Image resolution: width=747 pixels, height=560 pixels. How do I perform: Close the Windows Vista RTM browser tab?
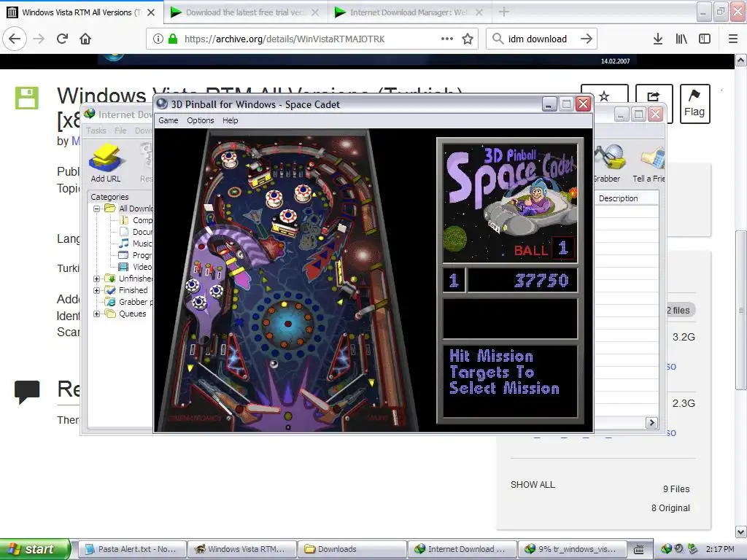pyautogui.click(x=151, y=12)
